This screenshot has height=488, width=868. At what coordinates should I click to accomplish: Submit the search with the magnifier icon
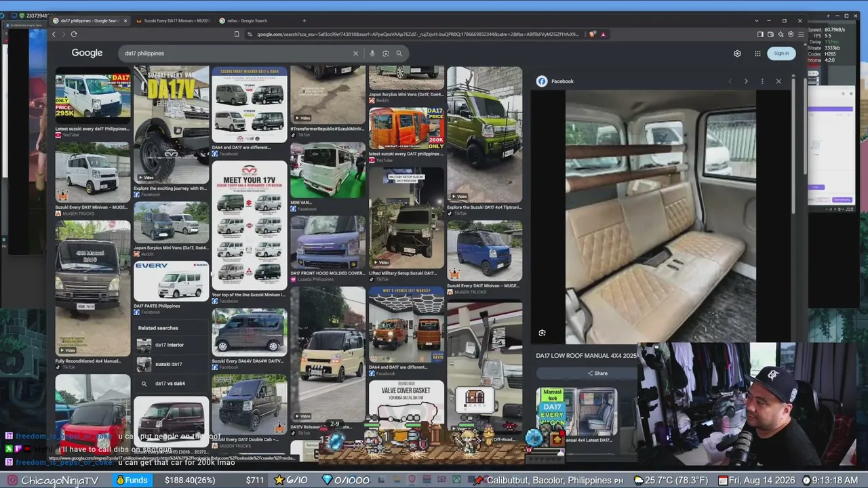[x=399, y=54]
